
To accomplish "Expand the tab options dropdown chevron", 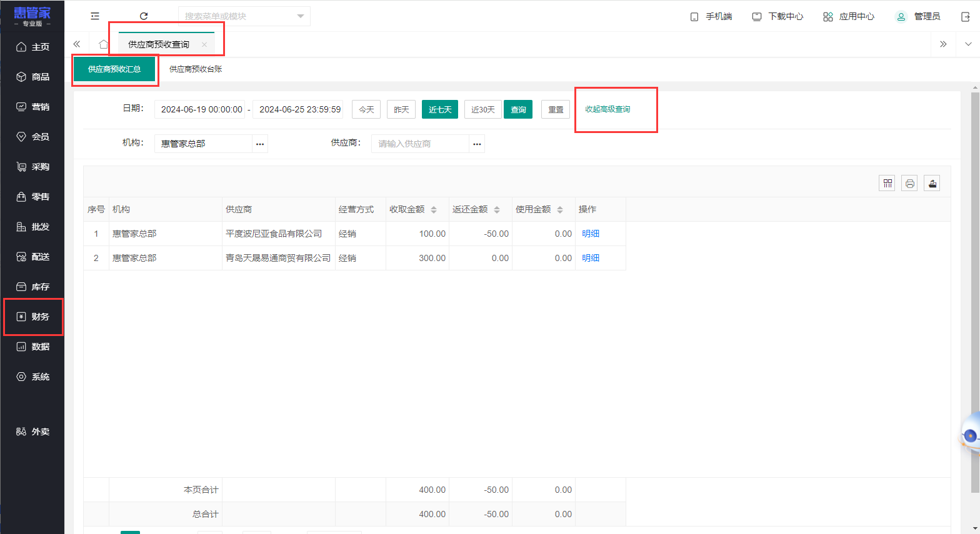I will [x=968, y=44].
